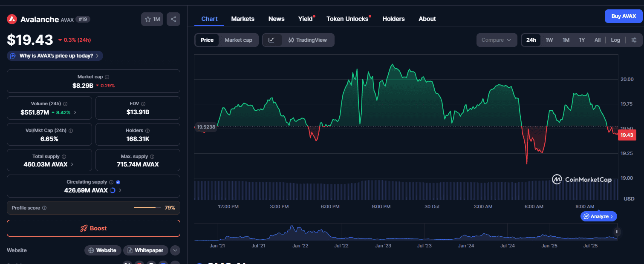Image resolution: width=644 pixels, height=264 pixels.
Task: Click the Avalanche logo icon
Action: [x=12, y=19]
